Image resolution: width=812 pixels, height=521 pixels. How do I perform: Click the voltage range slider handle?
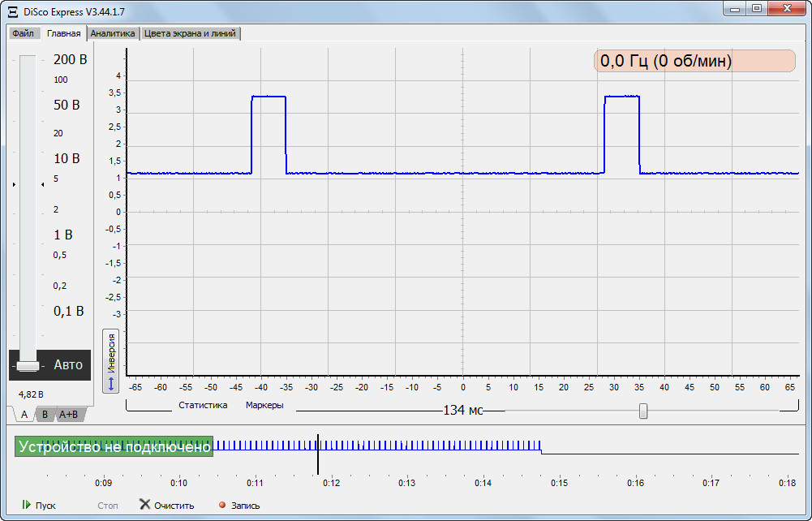pos(28,366)
